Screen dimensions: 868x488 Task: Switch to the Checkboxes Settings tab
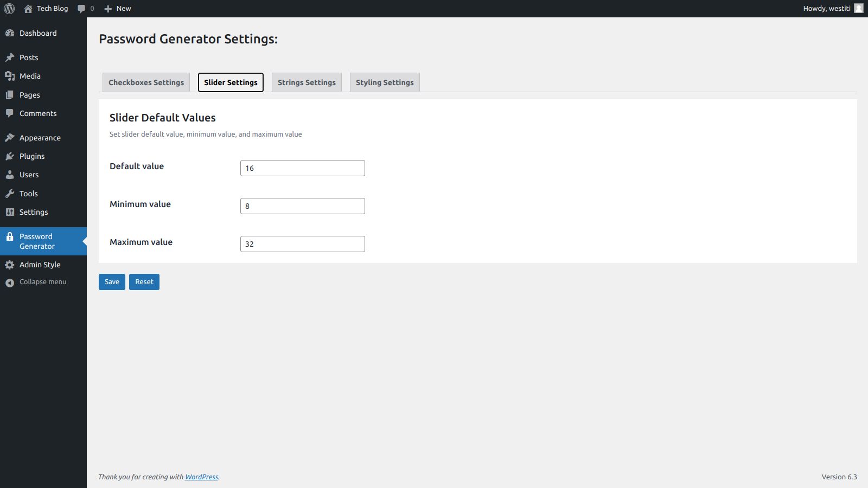coord(145,82)
